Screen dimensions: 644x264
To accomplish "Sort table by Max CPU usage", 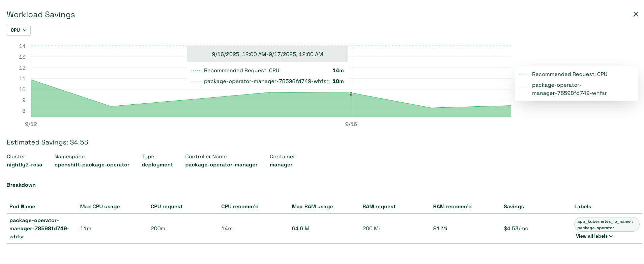I will click(100, 207).
